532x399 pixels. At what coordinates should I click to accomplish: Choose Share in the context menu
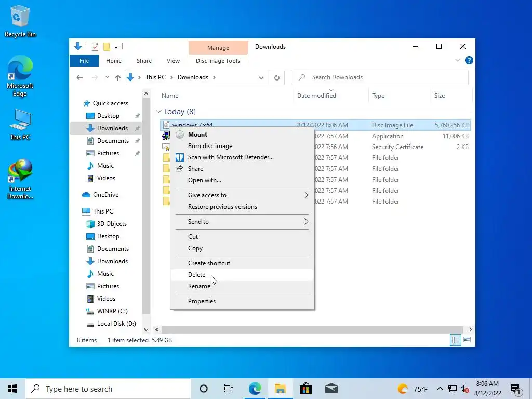[x=242, y=169]
